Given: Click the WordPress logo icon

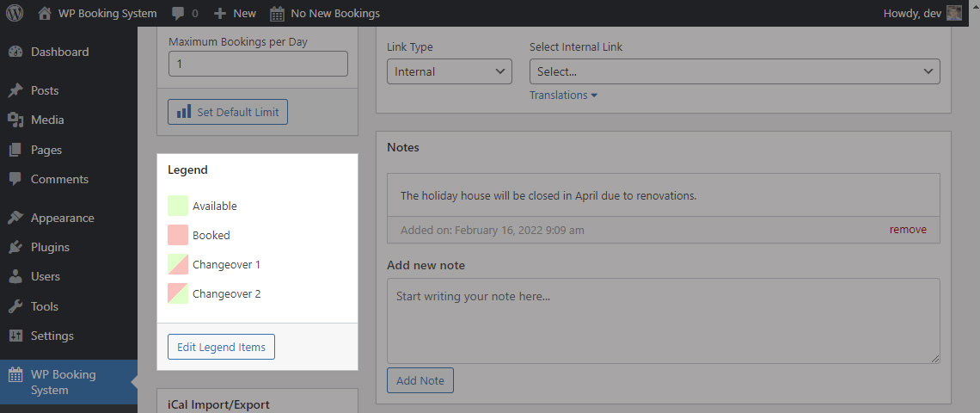Looking at the screenshot, I should click(15, 13).
